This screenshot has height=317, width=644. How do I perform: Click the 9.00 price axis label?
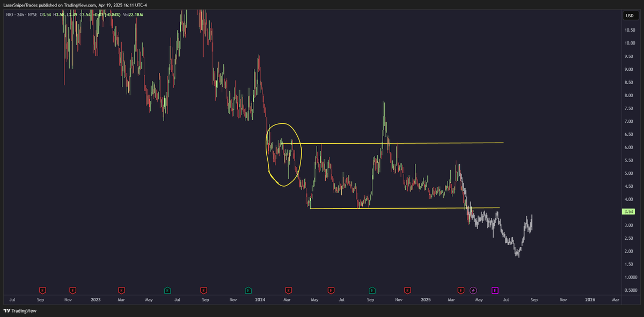coord(630,69)
